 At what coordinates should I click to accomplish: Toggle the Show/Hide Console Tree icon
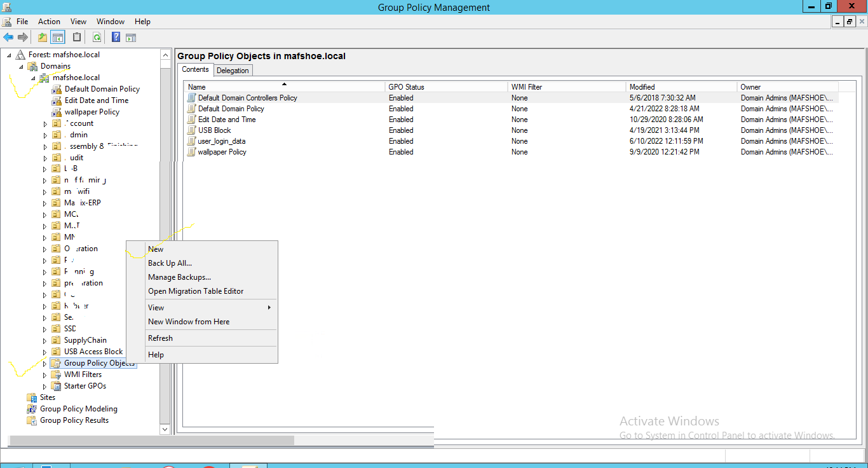58,38
